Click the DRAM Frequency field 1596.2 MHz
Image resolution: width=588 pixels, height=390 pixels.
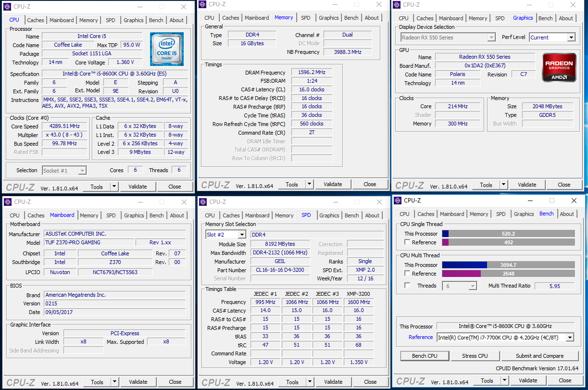(x=312, y=73)
